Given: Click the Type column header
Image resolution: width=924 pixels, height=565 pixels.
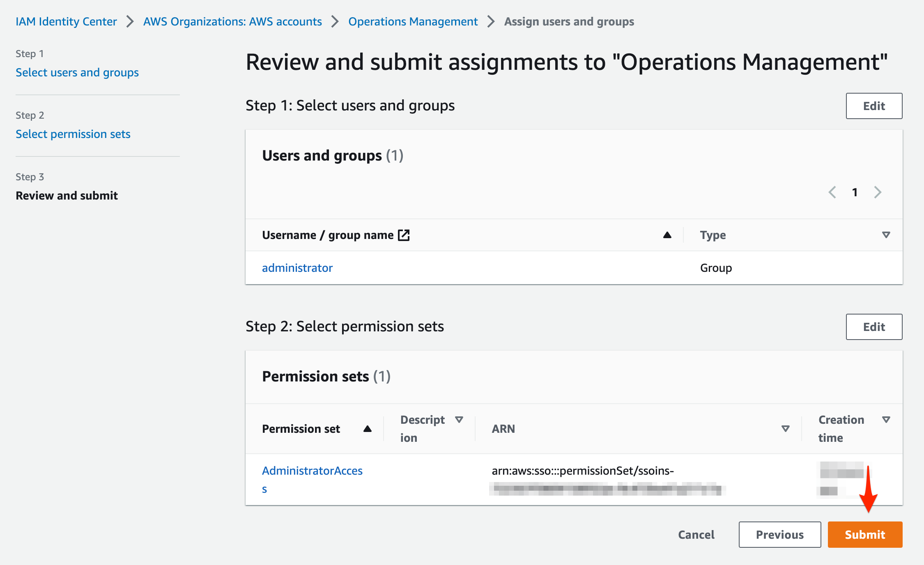Looking at the screenshot, I should click(713, 235).
